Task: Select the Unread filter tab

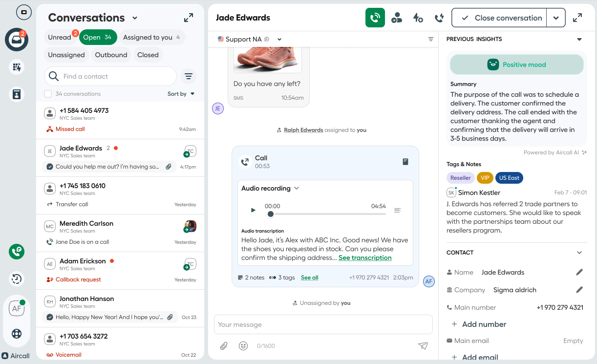Action: [x=60, y=37]
